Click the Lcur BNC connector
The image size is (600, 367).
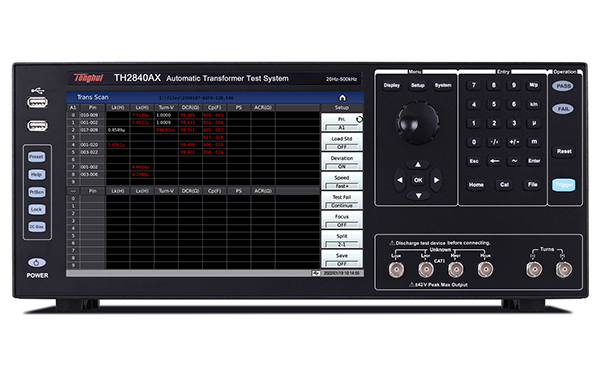click(396, 269)
